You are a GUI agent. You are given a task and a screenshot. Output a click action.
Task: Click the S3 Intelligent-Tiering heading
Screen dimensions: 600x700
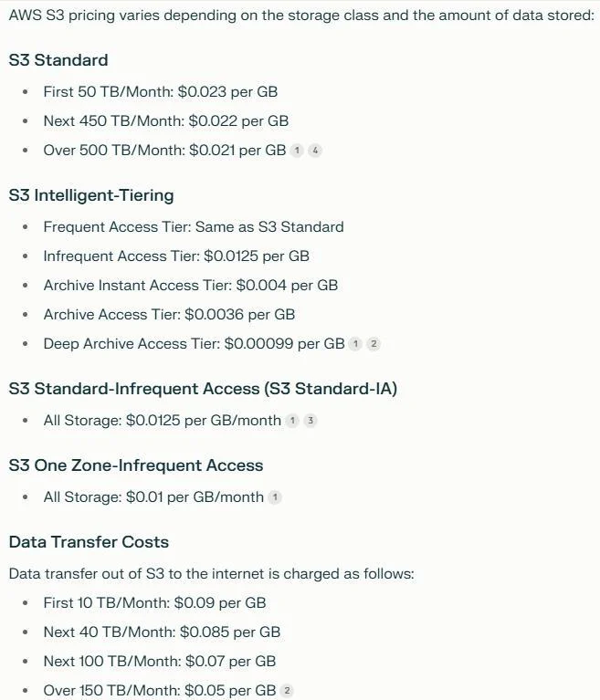(91, 195)
